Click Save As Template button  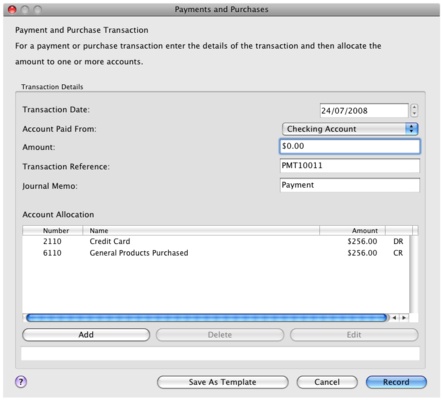[x=222, y=382]
